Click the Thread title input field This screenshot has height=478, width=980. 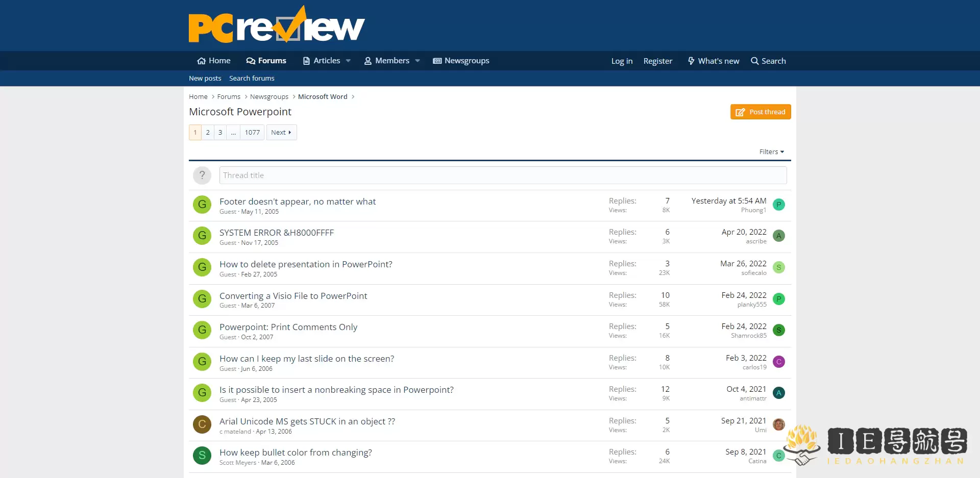(503, 175)
